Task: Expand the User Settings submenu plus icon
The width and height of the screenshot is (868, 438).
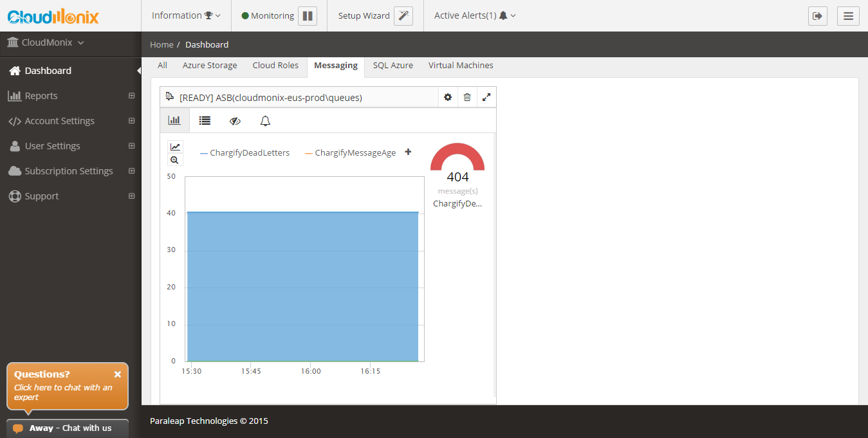Action: [x=131, y=146]
